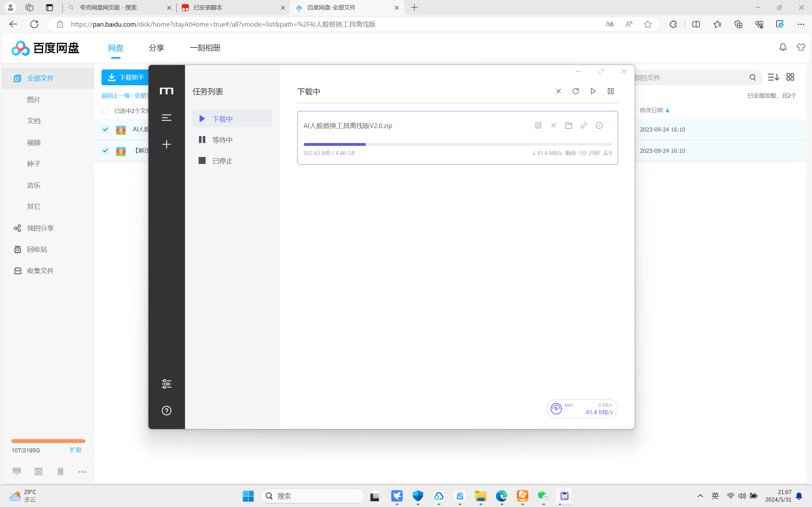Expand the more options dots at sidebar bottom
Image resolution: width=812 pixels, height=507 pixels.
coord(82,471)
